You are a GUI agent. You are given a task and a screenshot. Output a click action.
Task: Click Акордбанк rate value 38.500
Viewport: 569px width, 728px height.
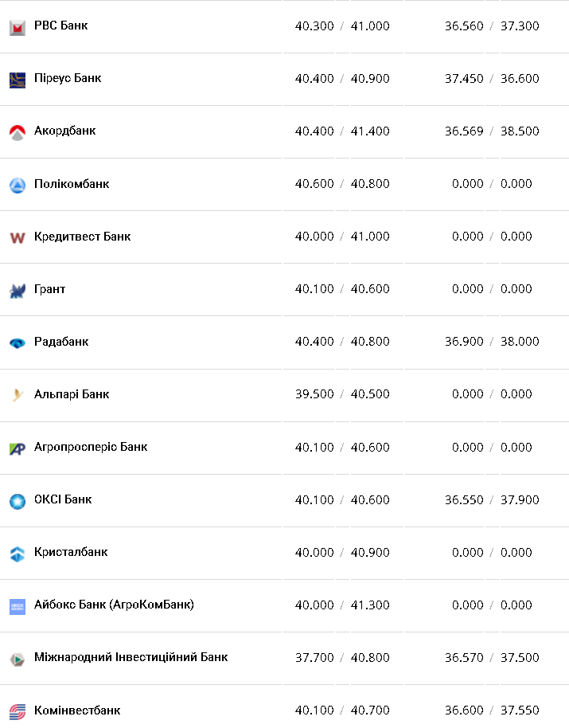pos(520,131)
